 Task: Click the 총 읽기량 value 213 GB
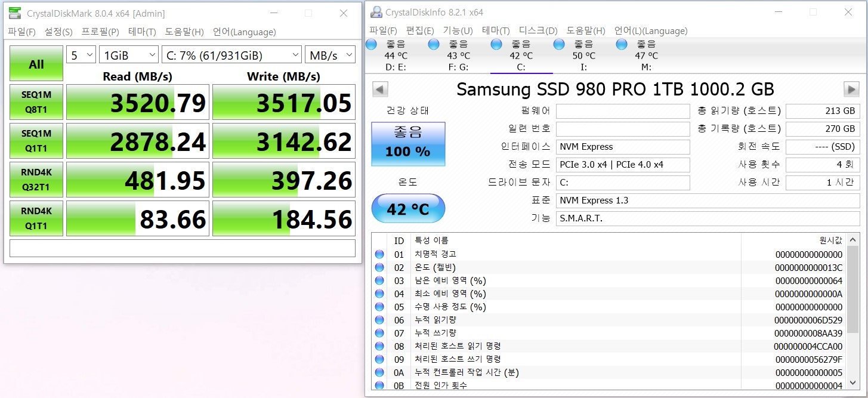[x=823, y=111]
